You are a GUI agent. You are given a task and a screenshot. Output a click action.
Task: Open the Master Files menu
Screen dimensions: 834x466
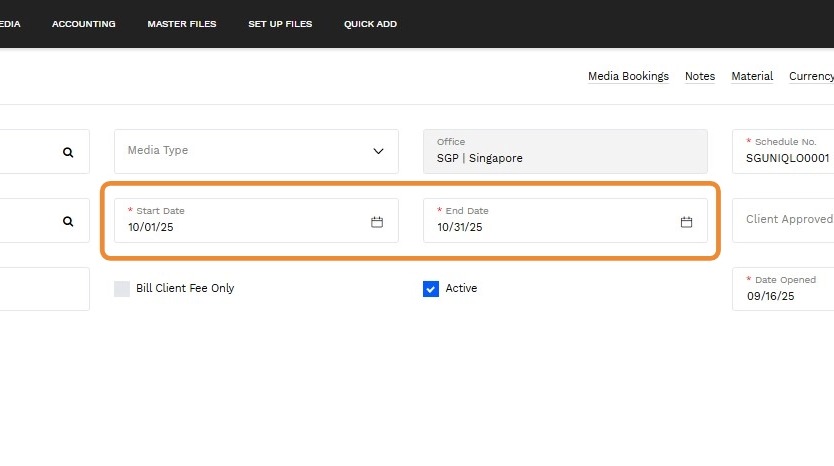coord(181,24)
